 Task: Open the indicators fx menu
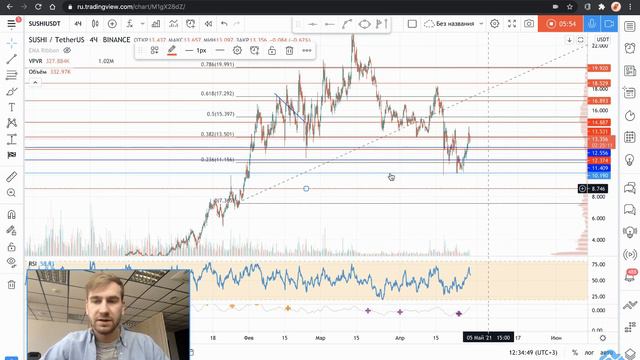point(129,24)
